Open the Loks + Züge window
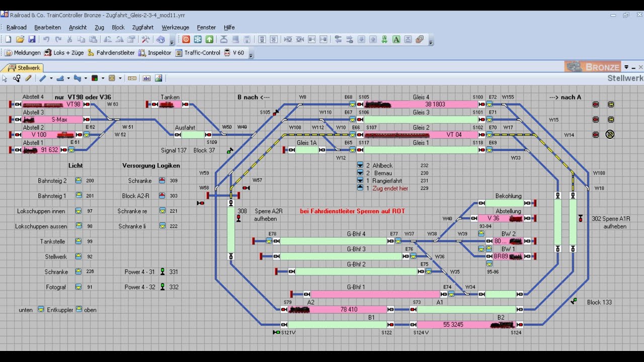This screenshot has width=644, height=362. click(64, 53)
